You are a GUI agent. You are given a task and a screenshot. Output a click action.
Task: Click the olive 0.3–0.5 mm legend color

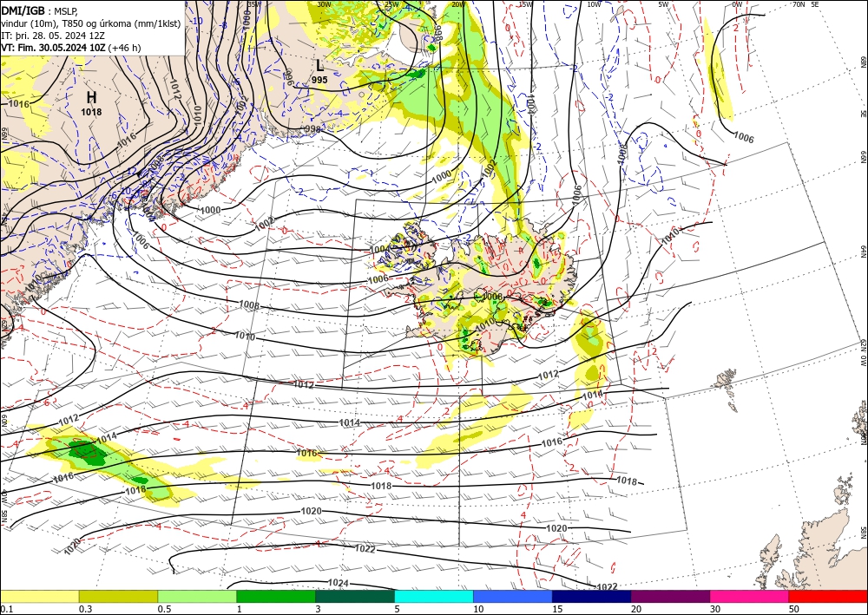pyautogui.click(x=118, y=596)
